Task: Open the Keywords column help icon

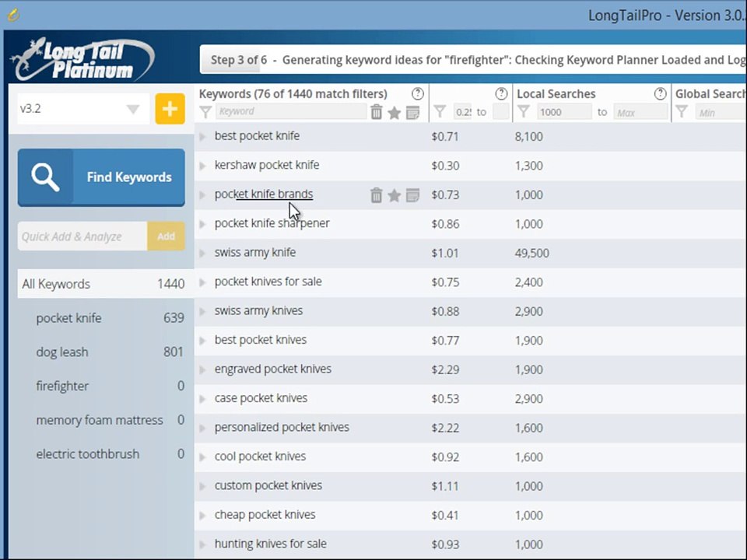Action: 417,94
